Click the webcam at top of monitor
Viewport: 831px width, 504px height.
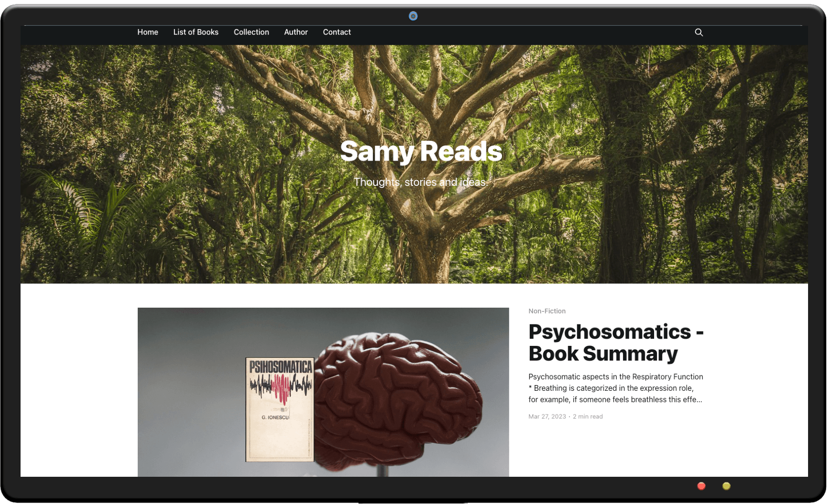pos(413,16)
